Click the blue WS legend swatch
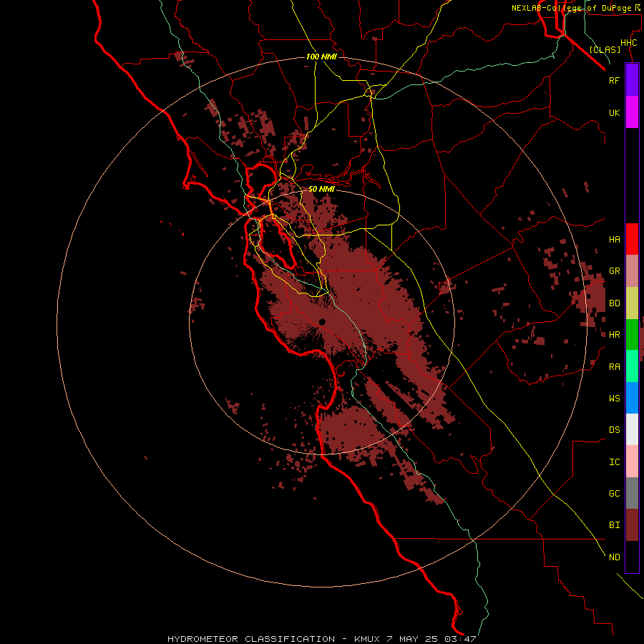Viewport: 644px width, 644px height. coord(632,398)
